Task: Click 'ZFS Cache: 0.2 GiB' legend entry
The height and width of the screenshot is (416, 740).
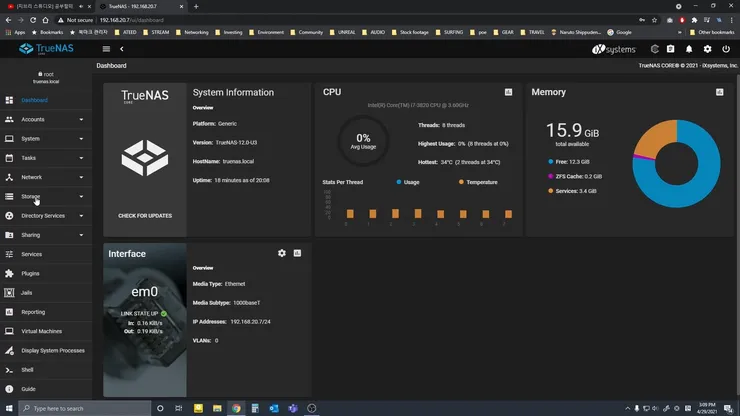Action: (575, 176)
